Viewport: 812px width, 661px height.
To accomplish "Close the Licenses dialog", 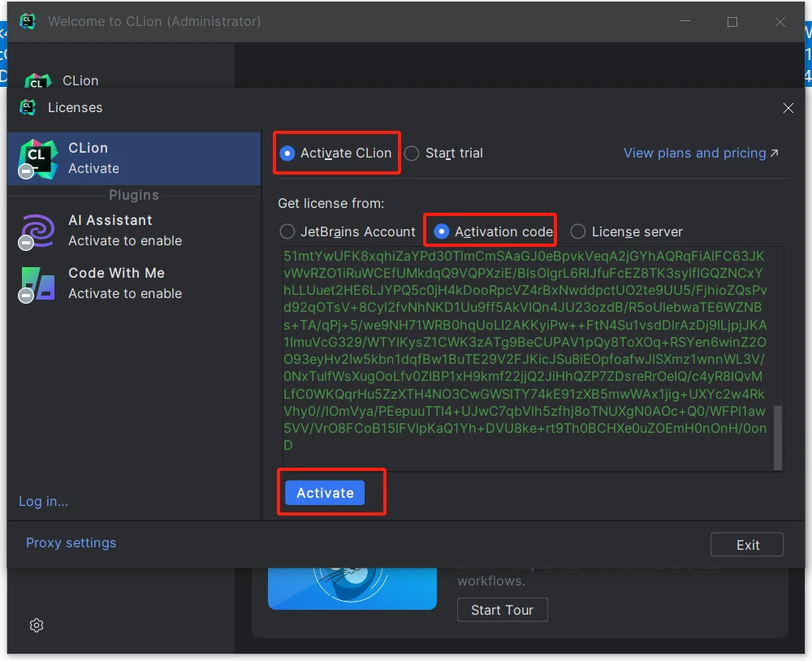I will (788, 108).
